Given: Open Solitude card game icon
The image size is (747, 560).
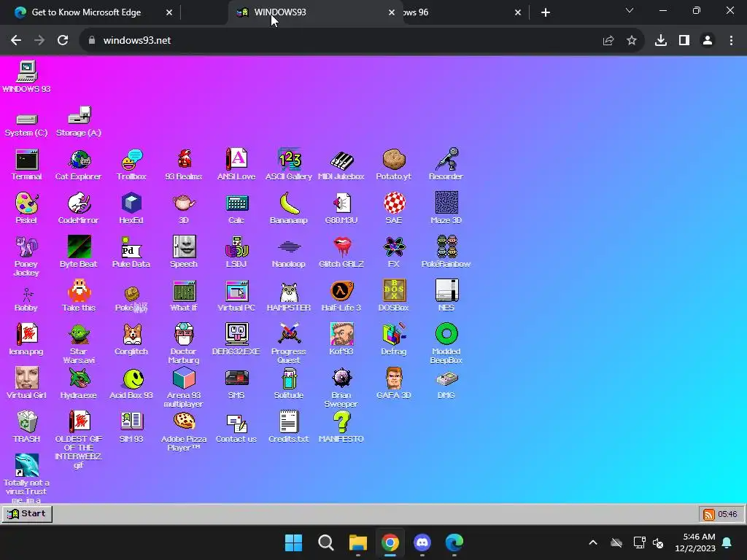Looking at the screenshot, I should [289, 384].
